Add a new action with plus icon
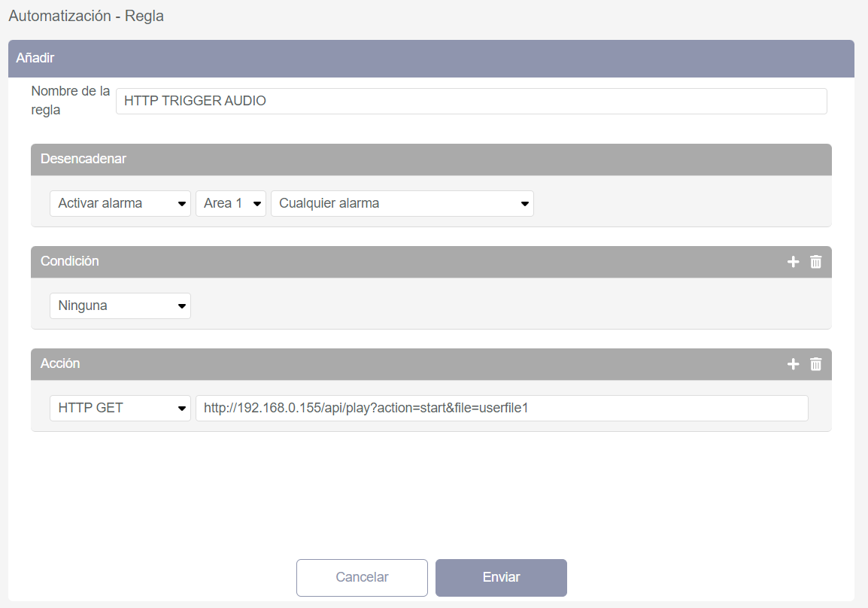Image resolution: width=868 pixels, height=608 pixels. [792, 364]
